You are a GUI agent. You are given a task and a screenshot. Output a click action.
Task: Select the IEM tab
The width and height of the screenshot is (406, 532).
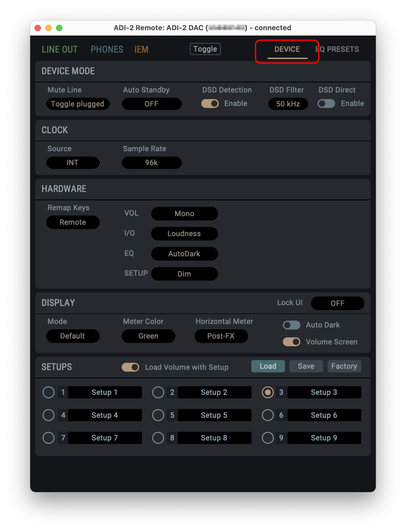coord(141,49)
